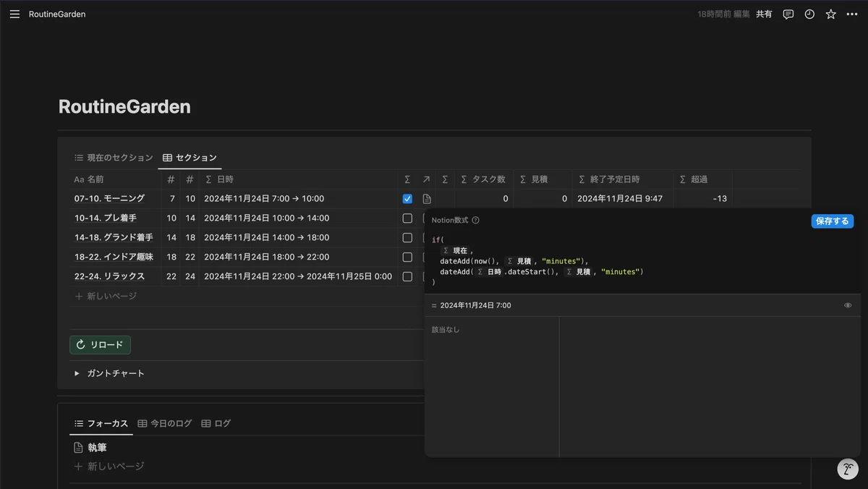Switch to 今日のログ tab
Image resolution: width=868 pixels, height=489 pixels.
(164, 423)
